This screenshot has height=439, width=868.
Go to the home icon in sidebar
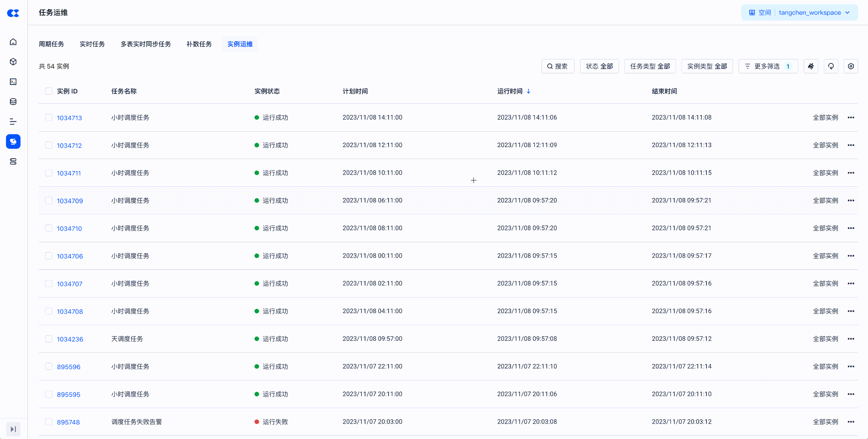click(x=13, y=42)
